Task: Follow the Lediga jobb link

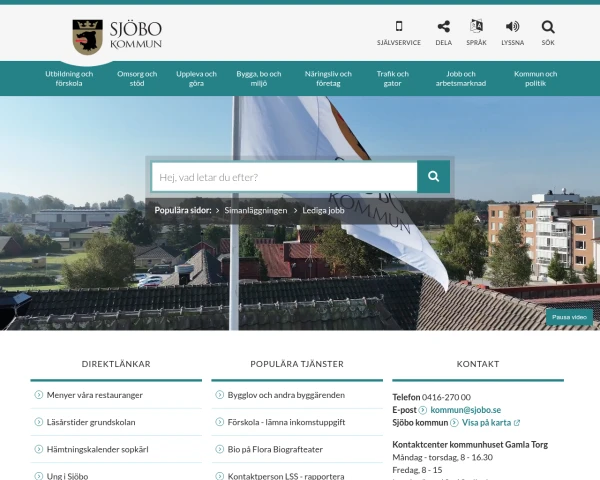Action: (x=322, y=211)
